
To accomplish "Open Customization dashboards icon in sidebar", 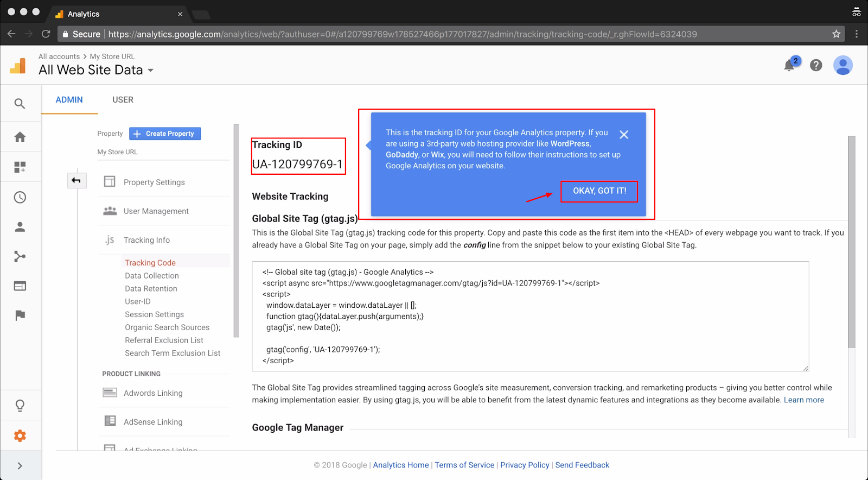I will tap(20, 167).
